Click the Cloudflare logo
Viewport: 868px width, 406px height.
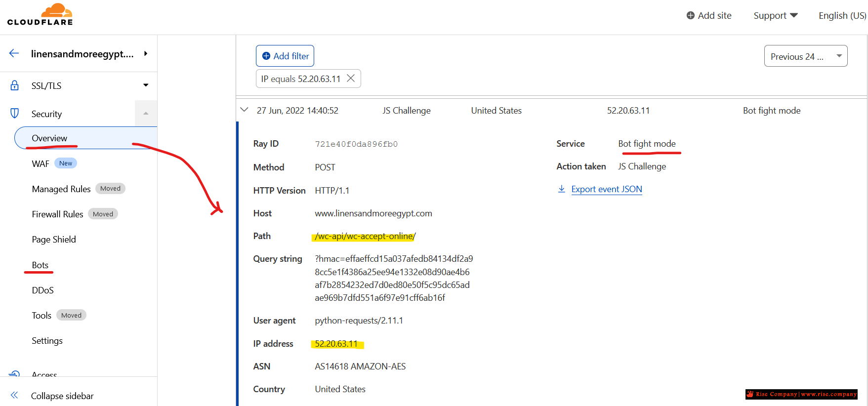(40, 14)
